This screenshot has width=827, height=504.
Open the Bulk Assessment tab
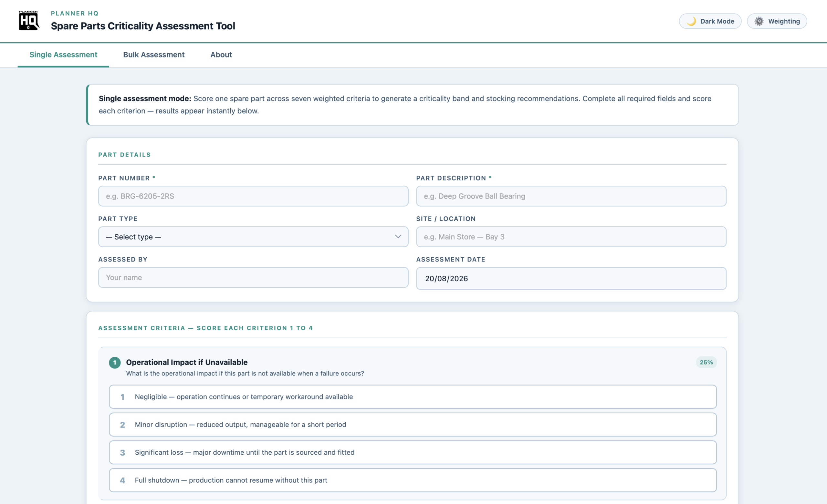tap(154, 55)
